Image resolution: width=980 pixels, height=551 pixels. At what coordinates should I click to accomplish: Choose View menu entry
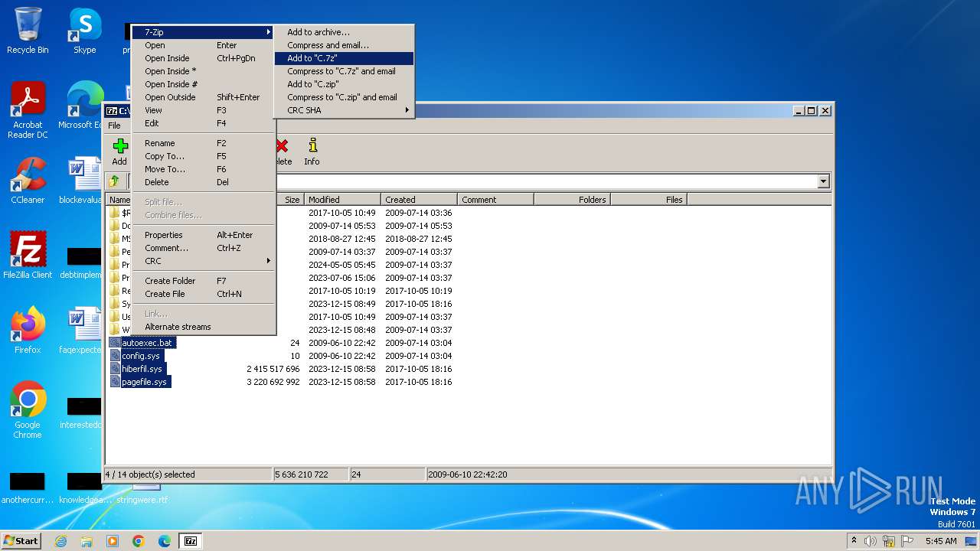(x=204, y=110)
